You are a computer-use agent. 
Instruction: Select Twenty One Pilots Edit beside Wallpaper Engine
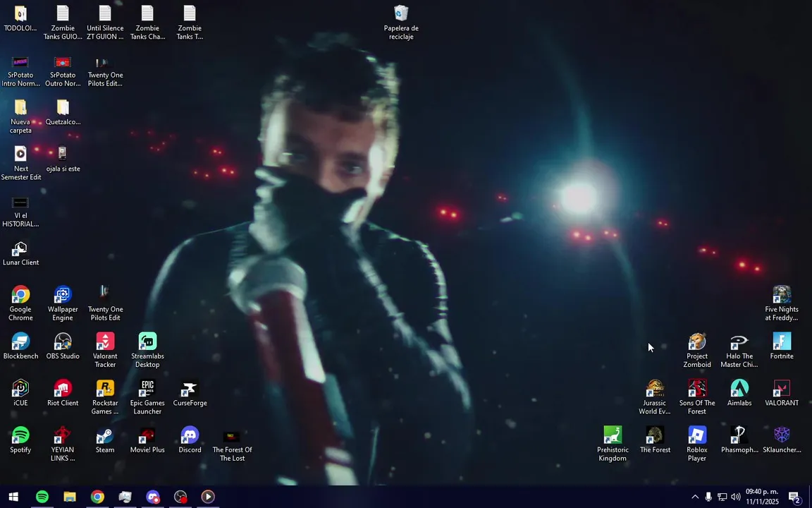click(105, 303)
